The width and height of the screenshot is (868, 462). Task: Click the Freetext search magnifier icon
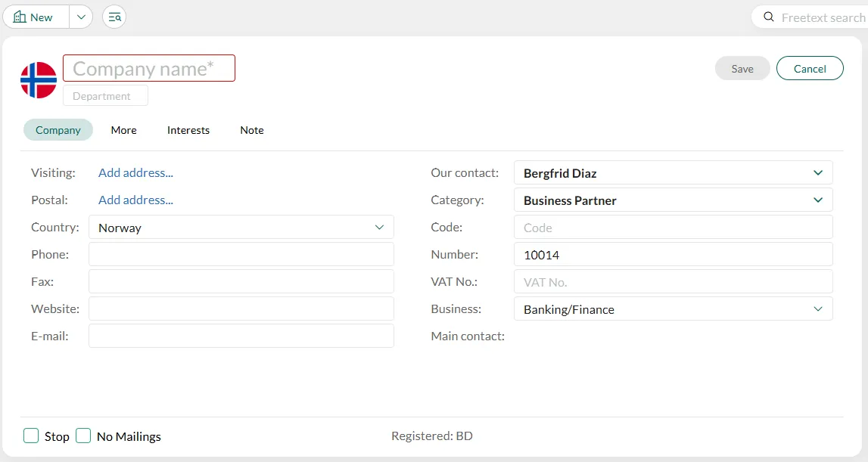pos(769,17)
